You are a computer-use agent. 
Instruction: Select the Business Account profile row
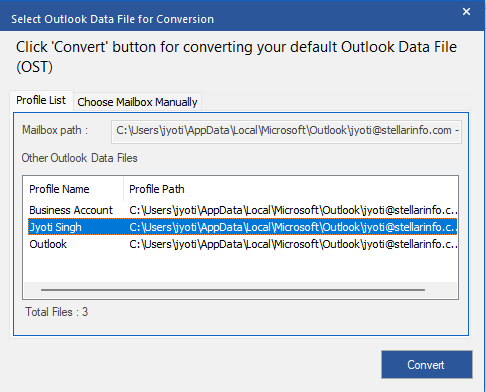coord(242,210)
